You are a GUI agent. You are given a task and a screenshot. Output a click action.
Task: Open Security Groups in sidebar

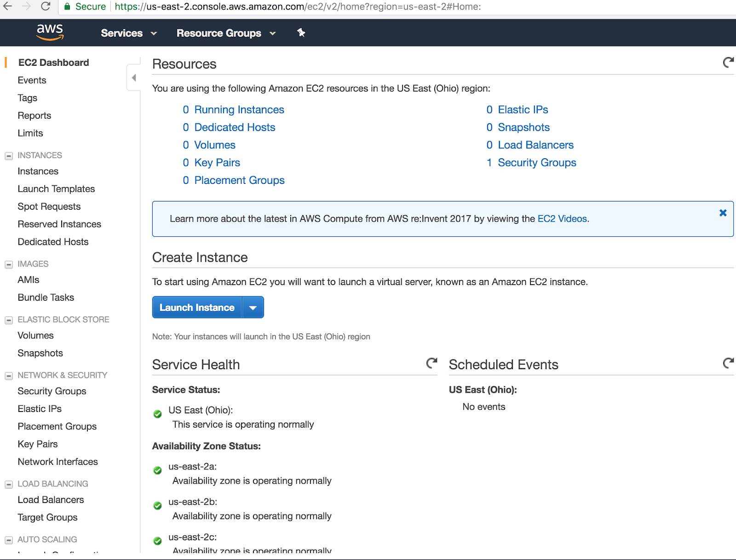52,391
